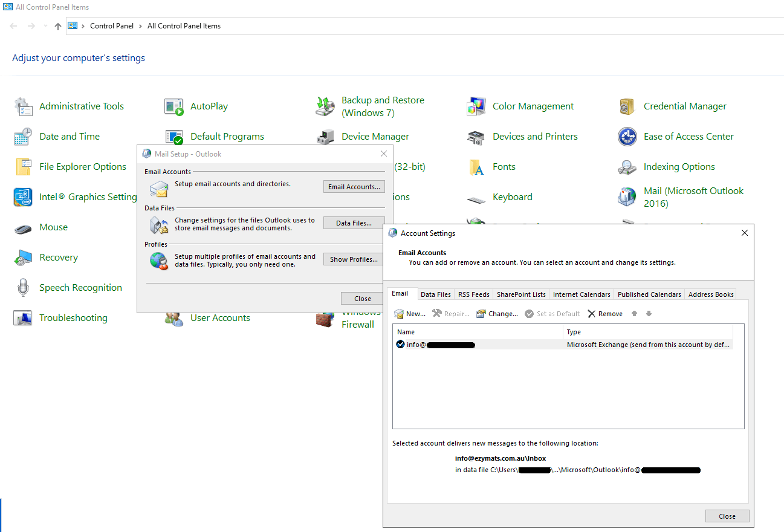Image resolution: width=784 pixels, height=532 pixels.
Task: Open Credential Manager icon
Action: (x=627, y=106)
